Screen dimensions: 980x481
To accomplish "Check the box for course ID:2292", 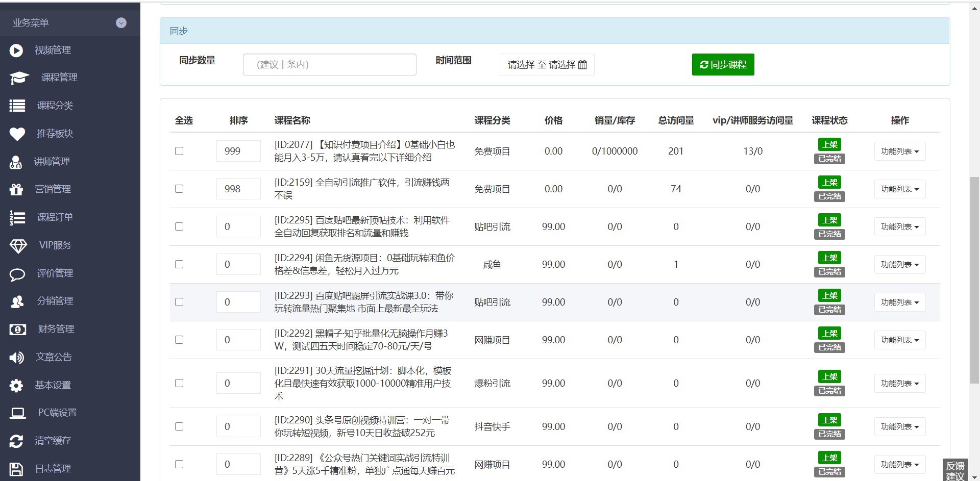I will [179, 340].
